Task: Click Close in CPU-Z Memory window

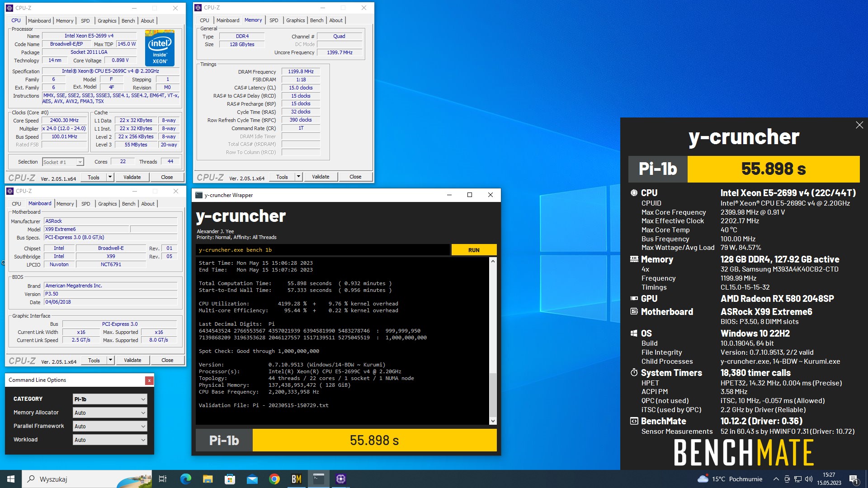Action: (x=355, y=177)
